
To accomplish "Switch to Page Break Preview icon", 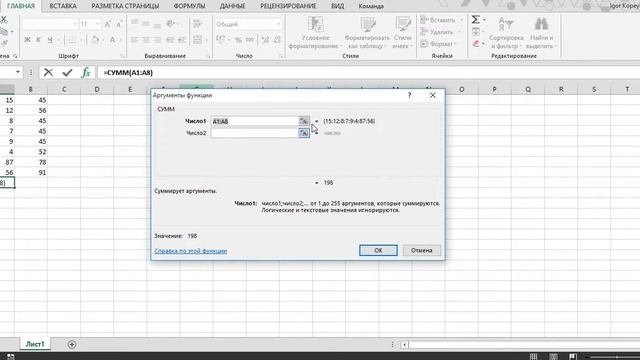I will 573,356.
